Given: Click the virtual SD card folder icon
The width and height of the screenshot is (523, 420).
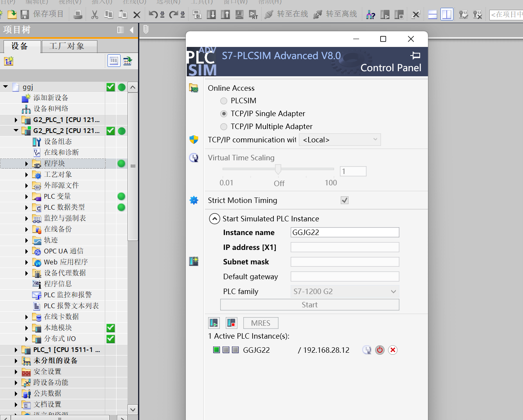Looking at the screenshot, I should tap(194, 88).
